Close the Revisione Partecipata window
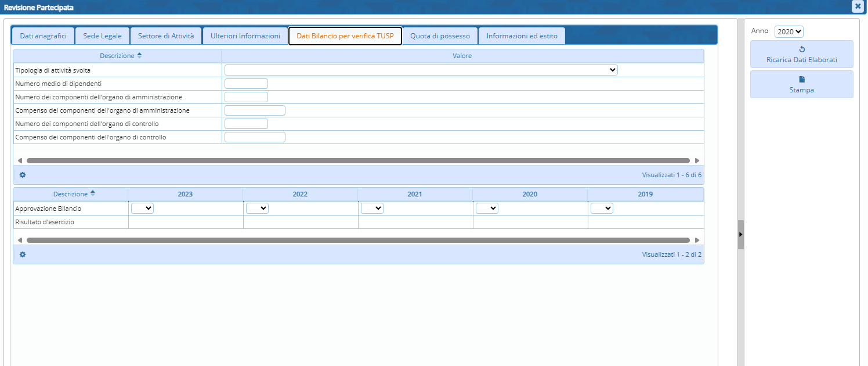 coord(857,6)
